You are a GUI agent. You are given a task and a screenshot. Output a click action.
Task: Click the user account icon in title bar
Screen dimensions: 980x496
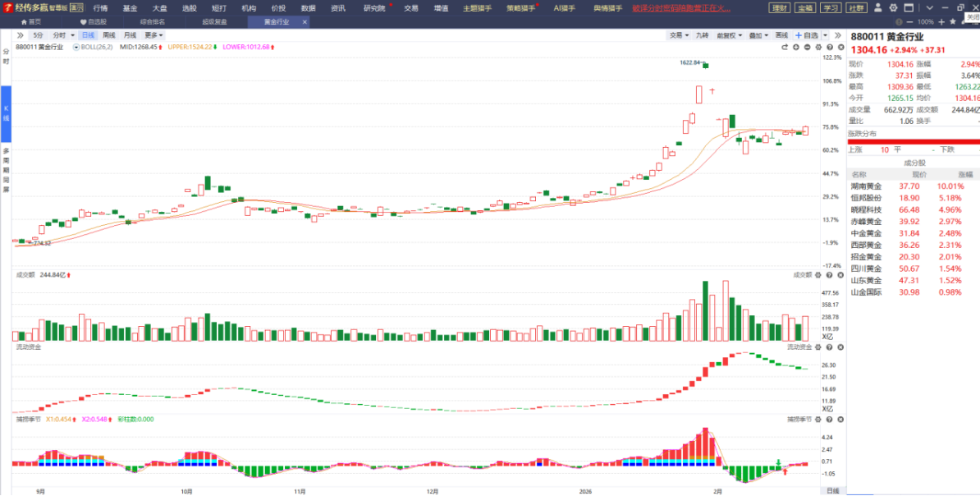tap(877, 7)
